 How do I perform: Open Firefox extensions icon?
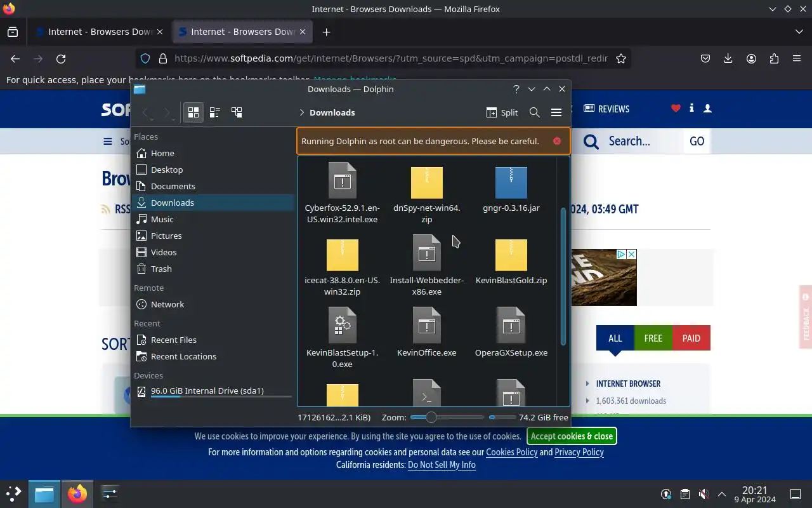pos(774,58)
